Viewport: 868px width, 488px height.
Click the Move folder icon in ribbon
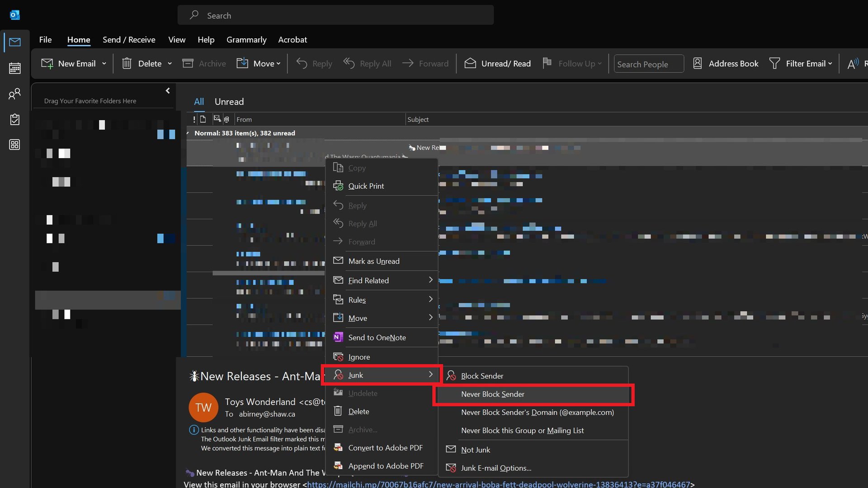click(242, 64)
